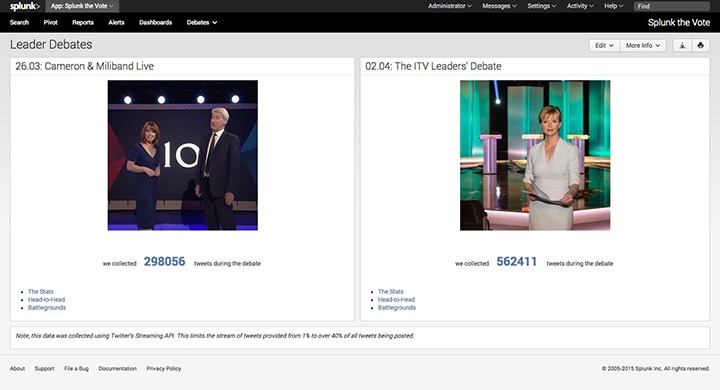Click the print icon button
Image resolution: width=720 pixels, height=390 pixels.
pyautogui.click(x=700, y=45)
